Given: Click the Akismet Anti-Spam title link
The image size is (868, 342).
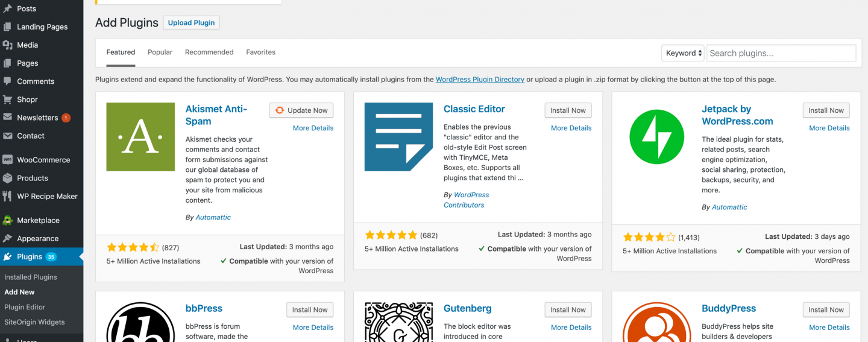Looking at the screenshot, I should coord(216,115).
